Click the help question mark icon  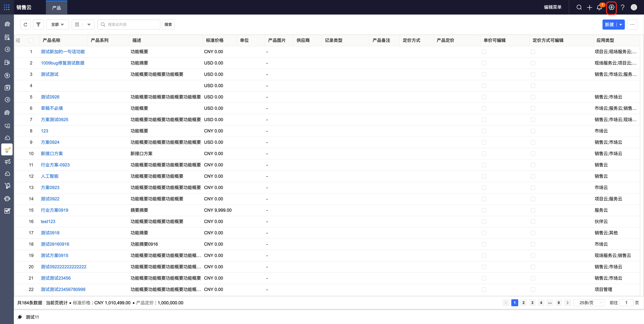point(622,7)
